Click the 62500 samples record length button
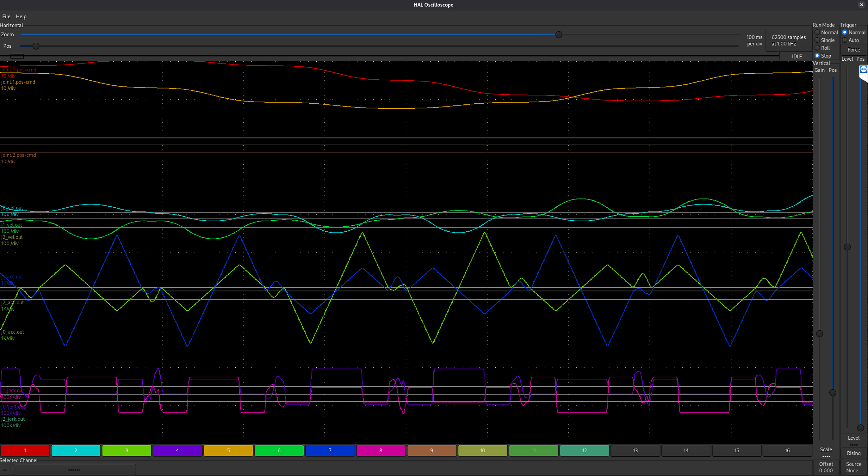The height and width of the screenshot is (476, 868). click(788, 41)
